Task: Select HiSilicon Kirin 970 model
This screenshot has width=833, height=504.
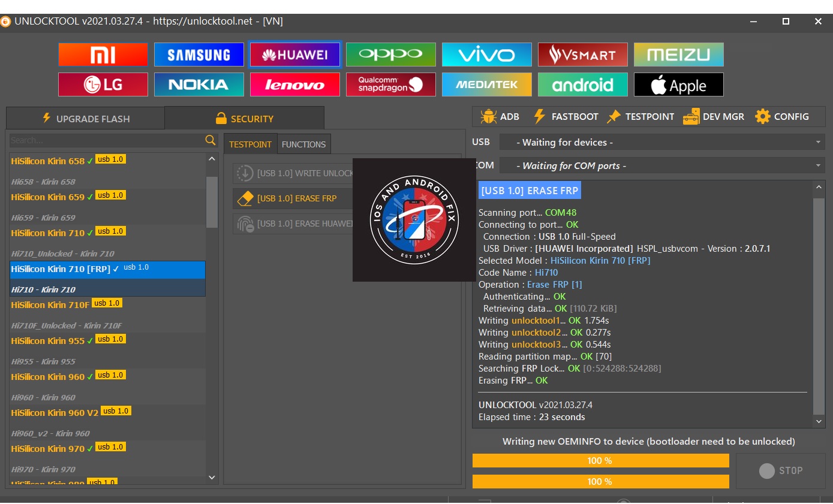Action: [x=107, y=458]
